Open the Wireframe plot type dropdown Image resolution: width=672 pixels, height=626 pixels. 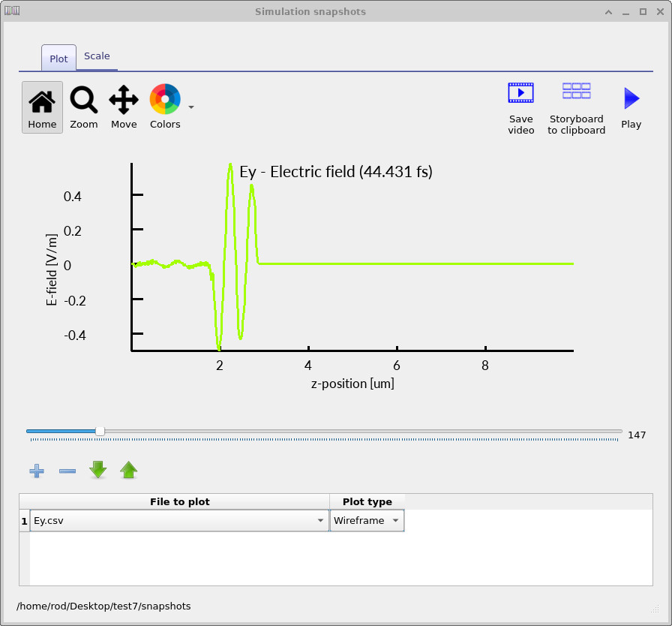coord(367,520)
